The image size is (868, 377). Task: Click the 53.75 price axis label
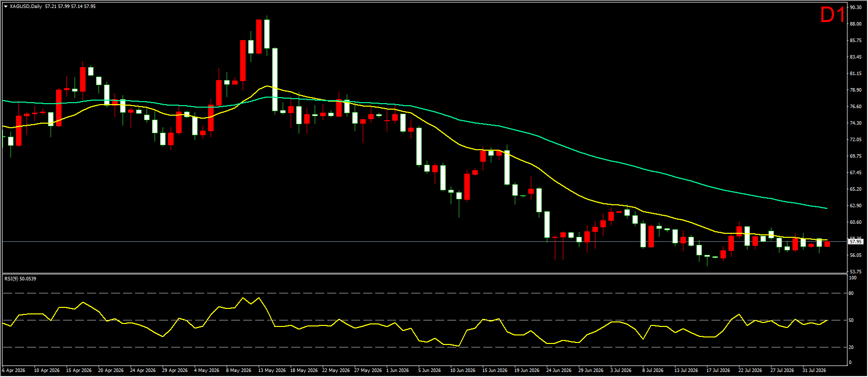pyautogui.click(x=855, y=272)
